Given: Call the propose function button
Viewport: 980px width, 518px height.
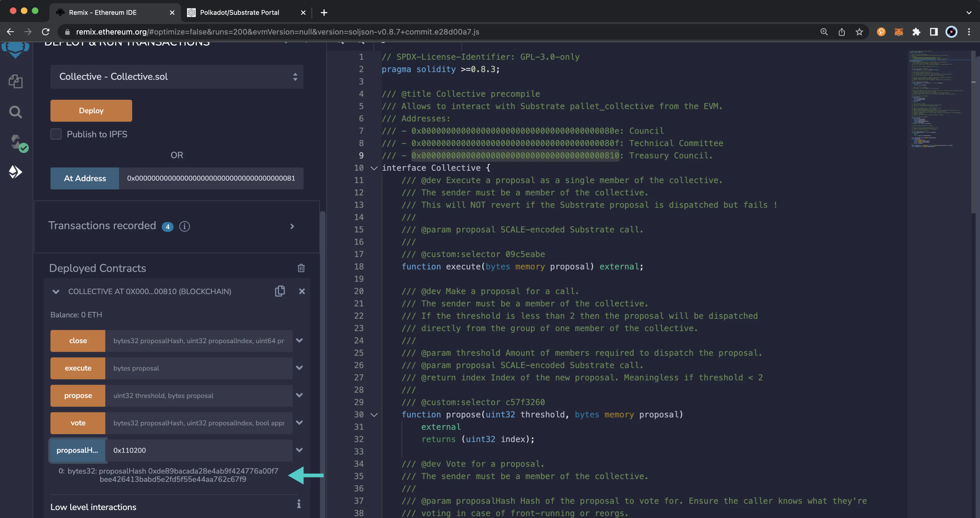Looking at the screenshot, I should [78, 395].
